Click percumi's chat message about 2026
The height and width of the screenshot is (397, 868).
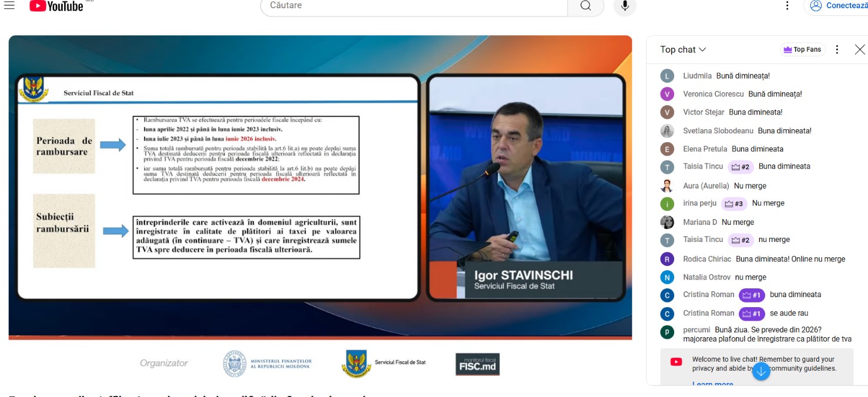click(x=767, y=334)
